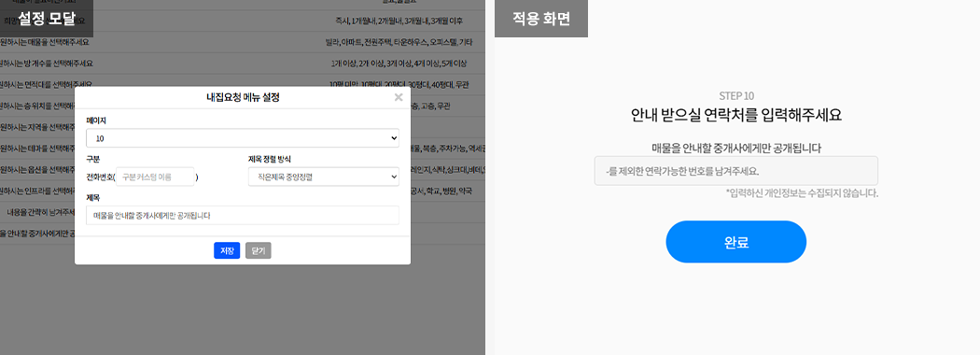Click the modal title '내집요청 메뉴 설정'

coord(243,97)
